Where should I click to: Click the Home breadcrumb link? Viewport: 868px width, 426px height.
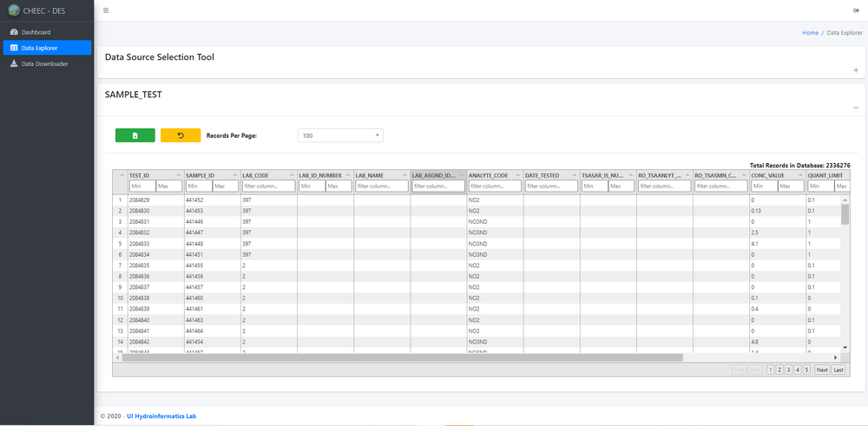point(810,33)
